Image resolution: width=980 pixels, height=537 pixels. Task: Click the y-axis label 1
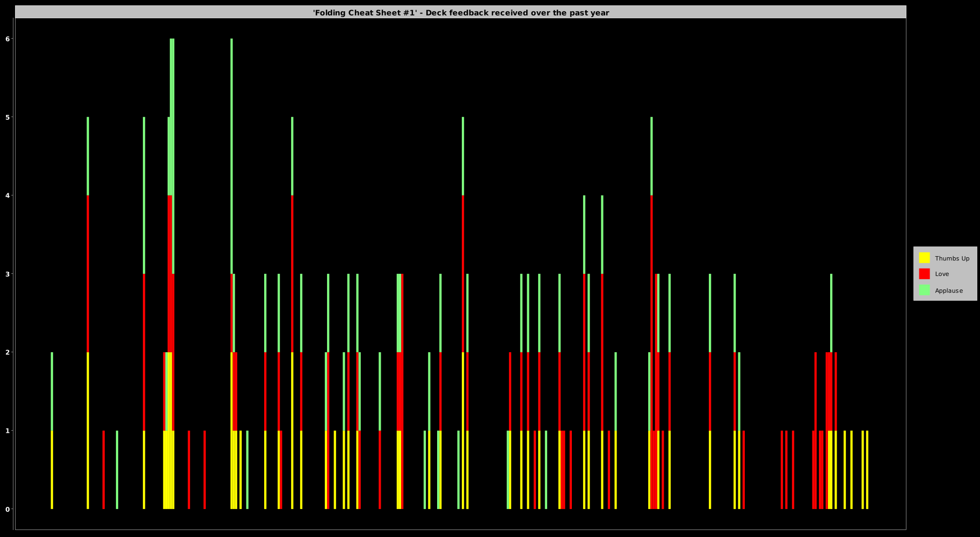coord(8,431)
